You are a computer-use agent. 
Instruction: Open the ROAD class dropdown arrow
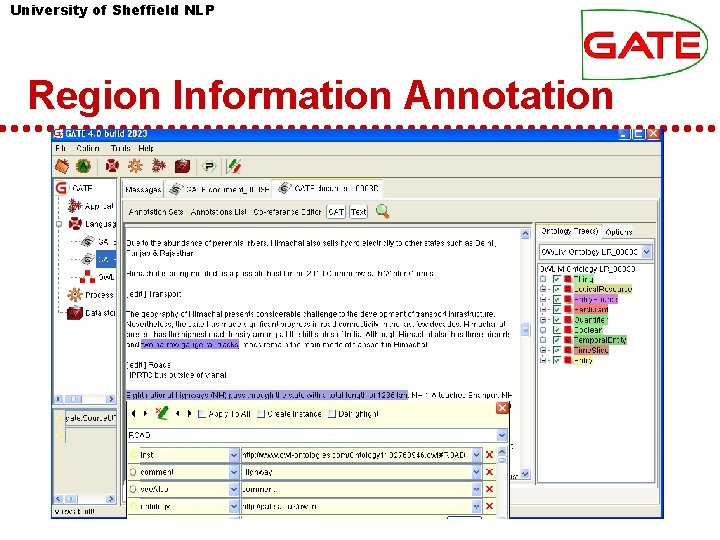(x=502, y=434)
